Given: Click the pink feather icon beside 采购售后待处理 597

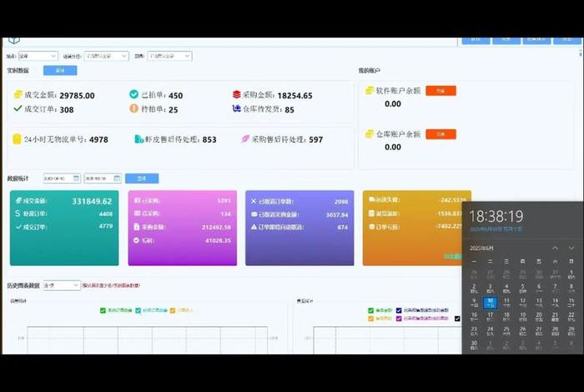Looking at the screenshot, I should [244, 138].
